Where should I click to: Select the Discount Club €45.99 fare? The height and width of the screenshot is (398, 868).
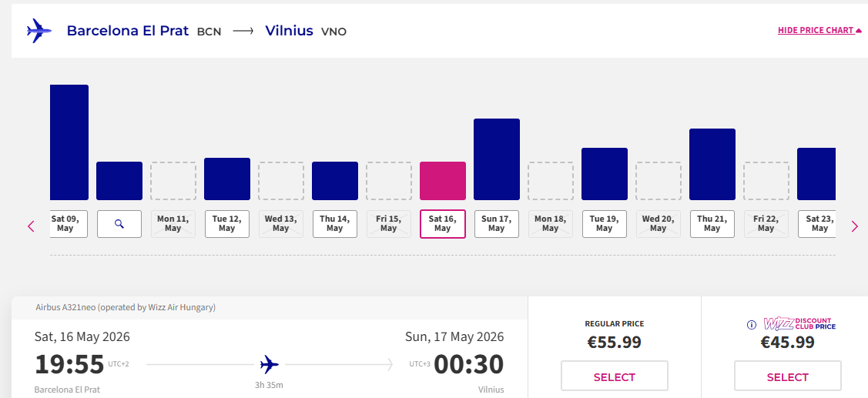pyautogui.click(x=787, y=376)
